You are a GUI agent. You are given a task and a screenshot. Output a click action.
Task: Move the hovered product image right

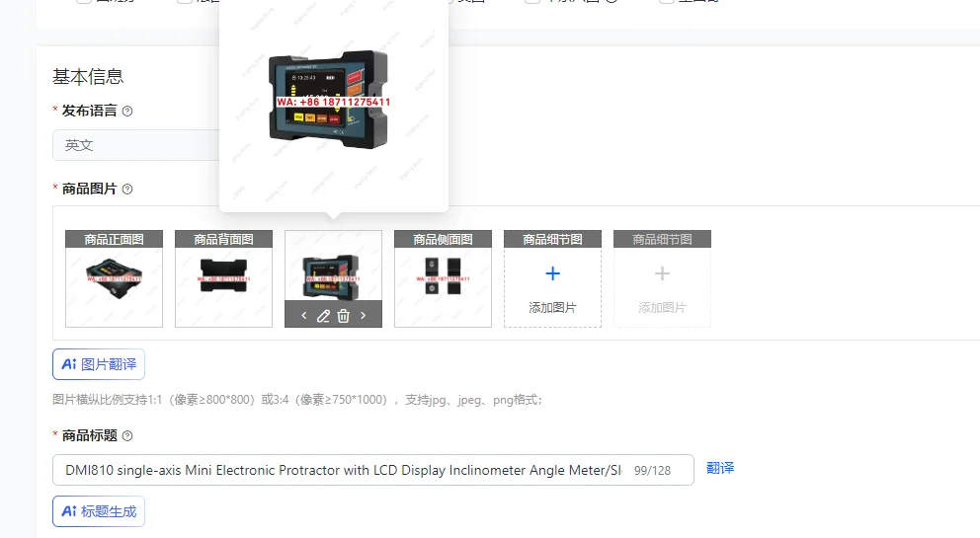[x=364, y=316]
